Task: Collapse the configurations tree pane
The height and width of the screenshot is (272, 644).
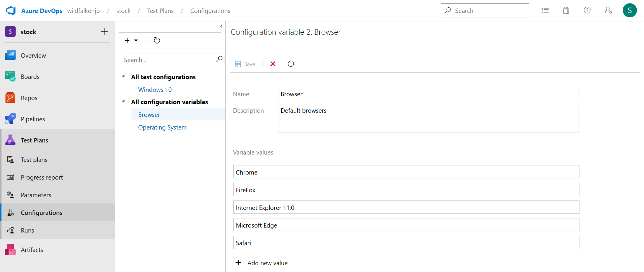Action: [x=221, y=26]
